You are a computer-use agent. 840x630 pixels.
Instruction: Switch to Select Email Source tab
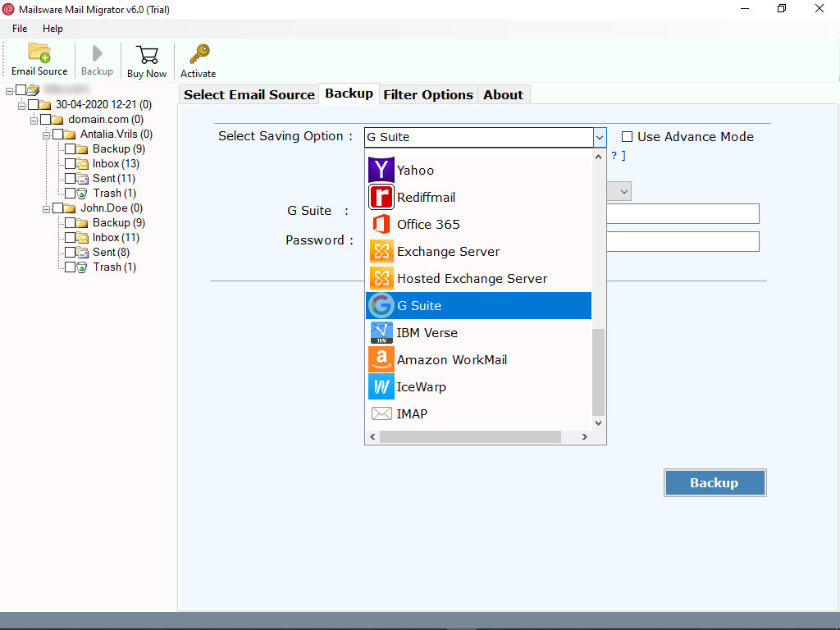coord(249,95)
